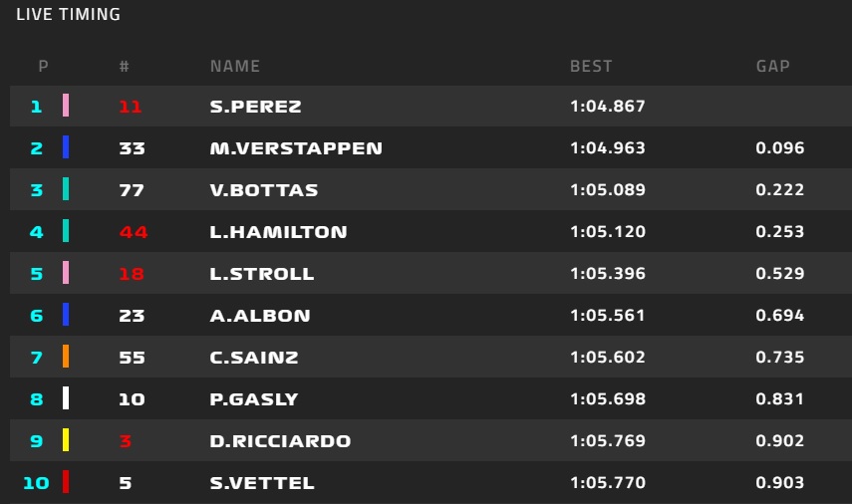Click position number 10 in the standings
Screen dimensions: 852x504
click(x=37, y=483)
